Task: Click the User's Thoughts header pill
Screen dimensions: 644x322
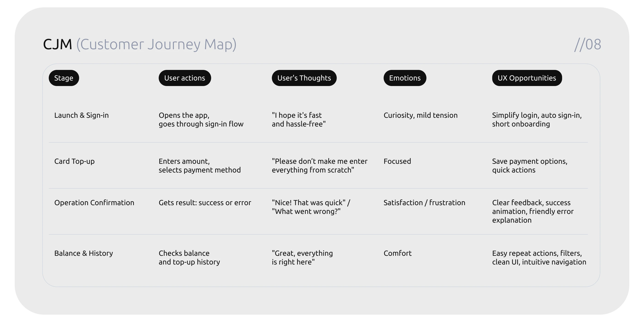Action: pos(304,78)
